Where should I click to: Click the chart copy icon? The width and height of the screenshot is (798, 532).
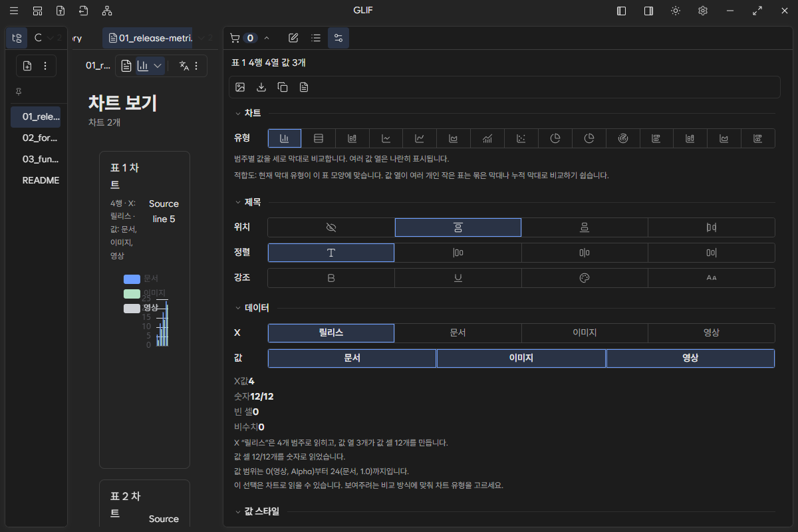click(x=283, y=87)
